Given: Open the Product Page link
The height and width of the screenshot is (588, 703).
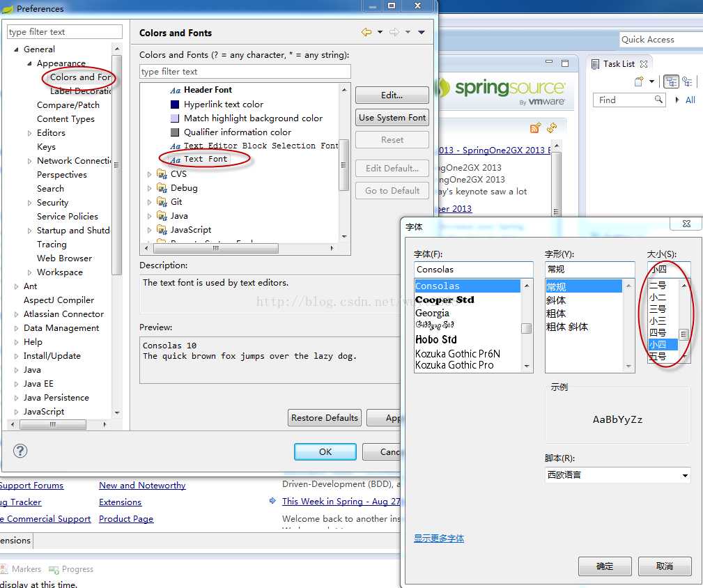Looking at the screenshot, I should click(126, 518).
